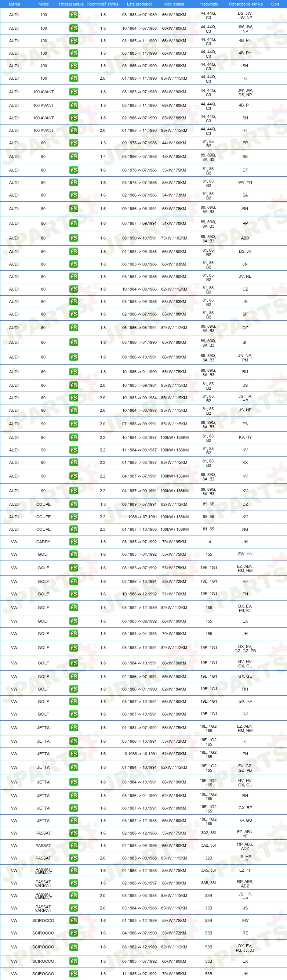Click the 'Opis' column header

pos(275,4)
